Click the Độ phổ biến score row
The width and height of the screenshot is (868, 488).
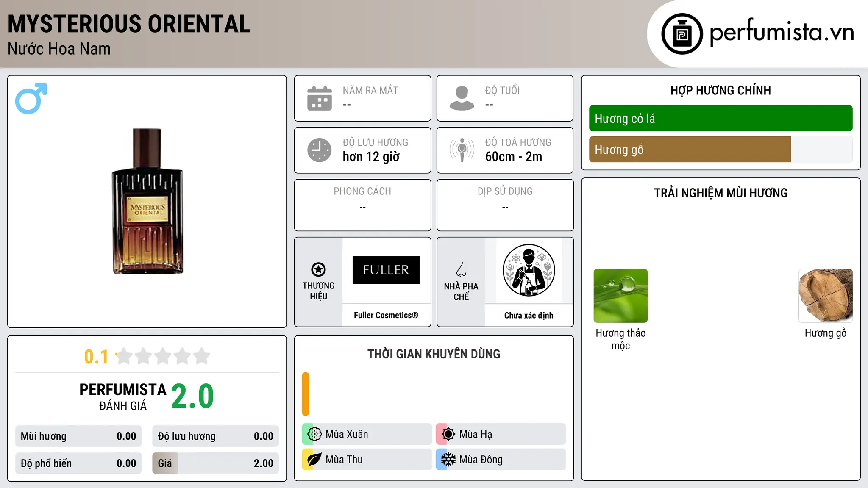tap(78, 463)
